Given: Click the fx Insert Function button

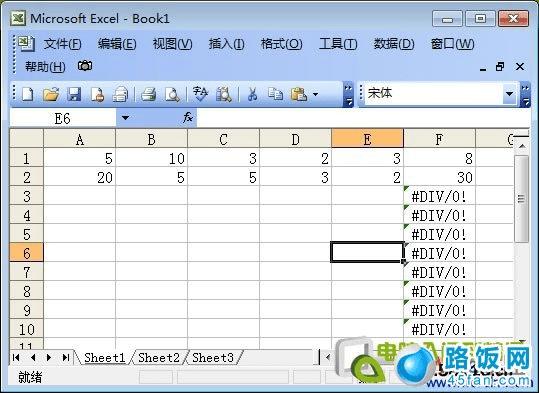Looking at the screenshot, I should 188,118.
